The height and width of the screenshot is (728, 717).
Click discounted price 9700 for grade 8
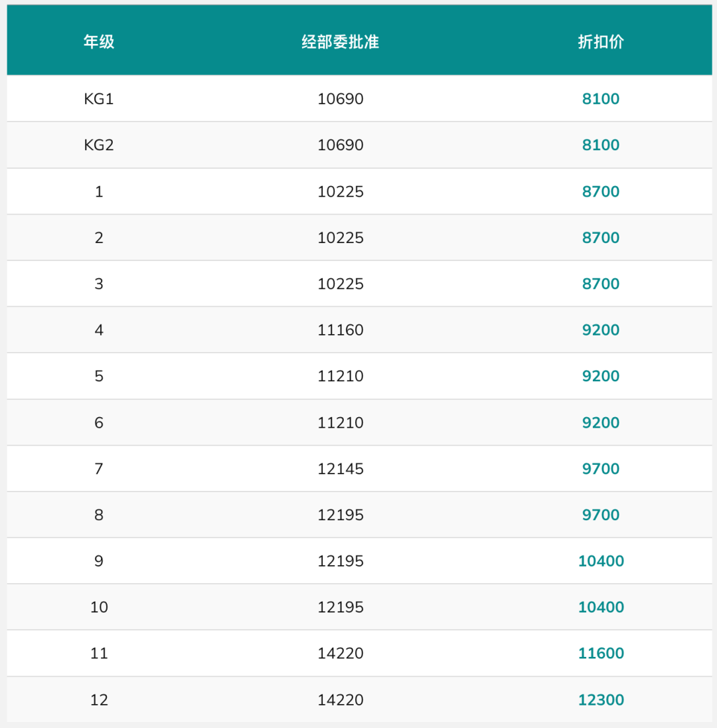(x=601, y=515)
